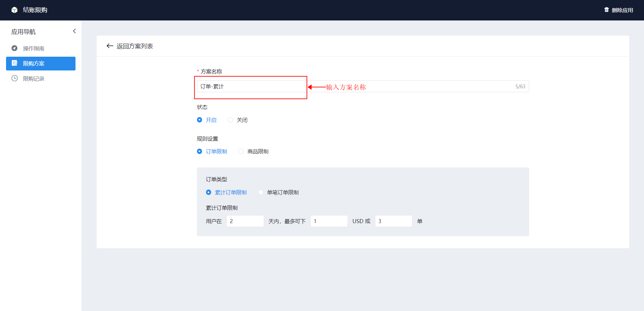Image resolution: width=644 pixels, height=311 pixels.
Task: Choose the 商品限制 rule radio
Action: pos(241,151)
